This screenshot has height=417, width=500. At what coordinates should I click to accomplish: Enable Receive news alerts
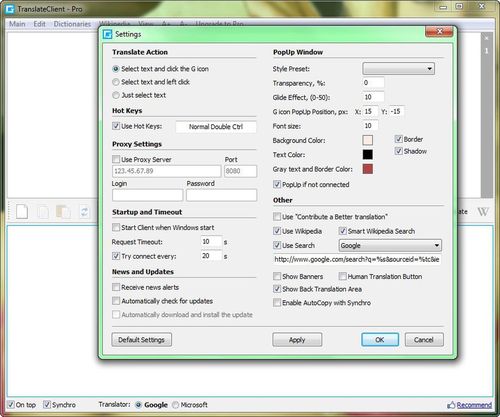click(x=116, y=287)
